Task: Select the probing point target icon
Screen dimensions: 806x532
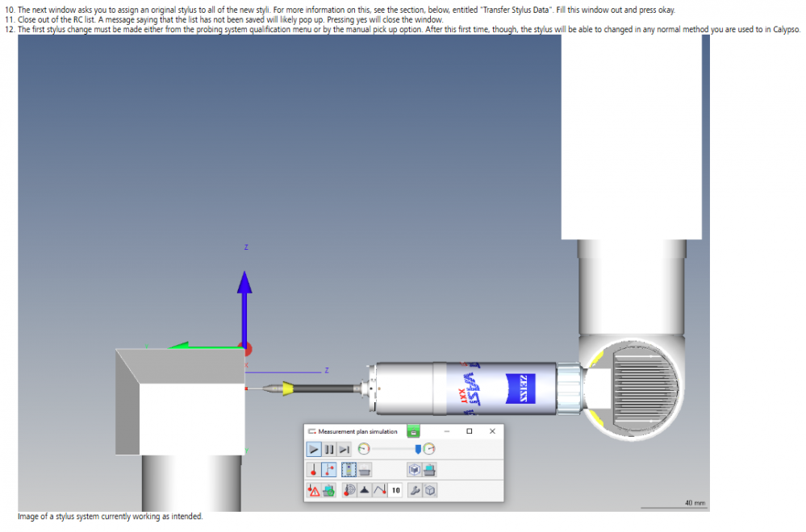Action: [349, 490]
